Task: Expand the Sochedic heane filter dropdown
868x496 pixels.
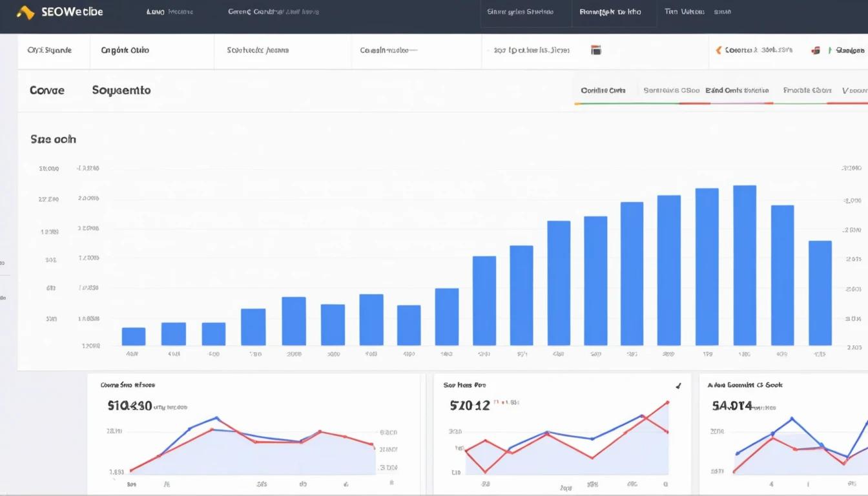Action: pyautogui.click(x=258, y=50)
